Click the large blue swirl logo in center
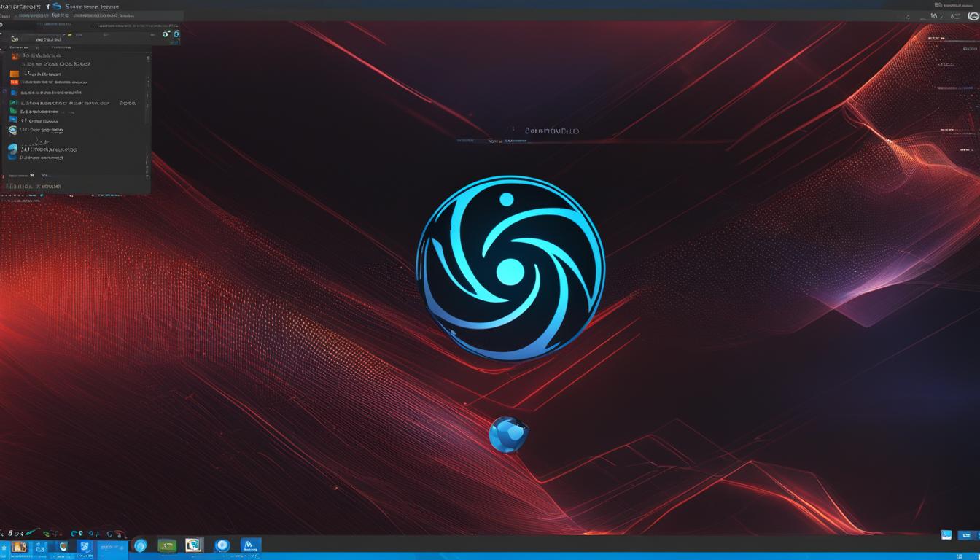Screen dimensions: 980x560 (x=510, y=268)
